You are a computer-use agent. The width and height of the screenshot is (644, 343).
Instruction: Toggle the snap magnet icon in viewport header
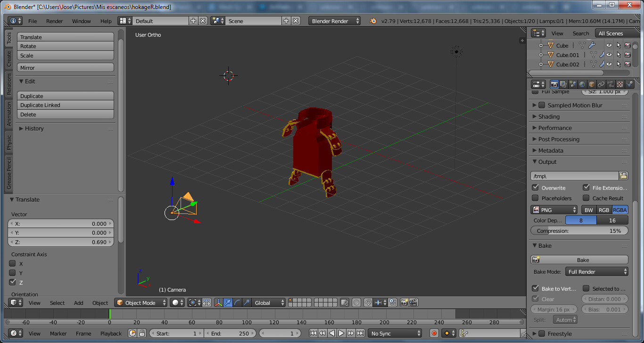click(368, 302)
